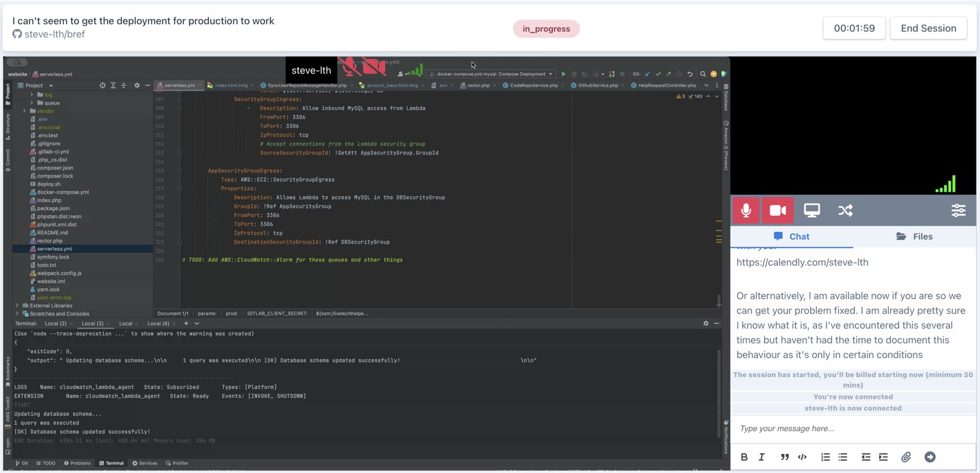
Task: Hide the Project panel with minus icon
Action: tap(148, 85)
